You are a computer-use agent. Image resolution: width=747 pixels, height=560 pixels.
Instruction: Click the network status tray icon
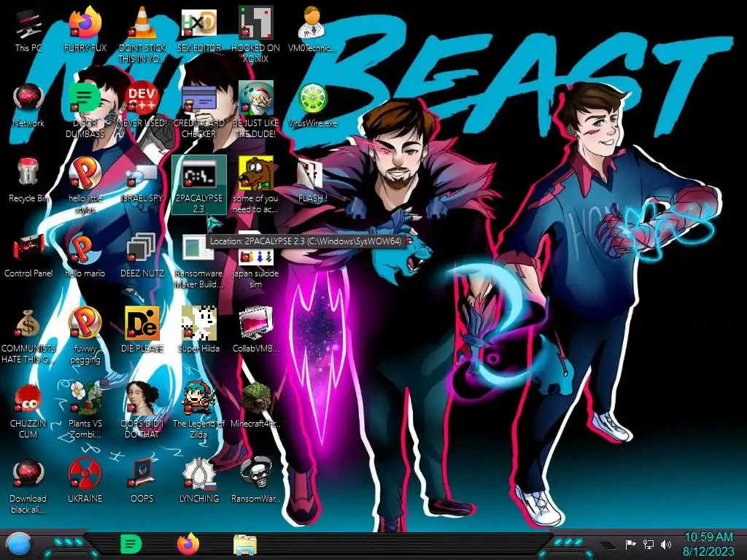pos(649,544)
